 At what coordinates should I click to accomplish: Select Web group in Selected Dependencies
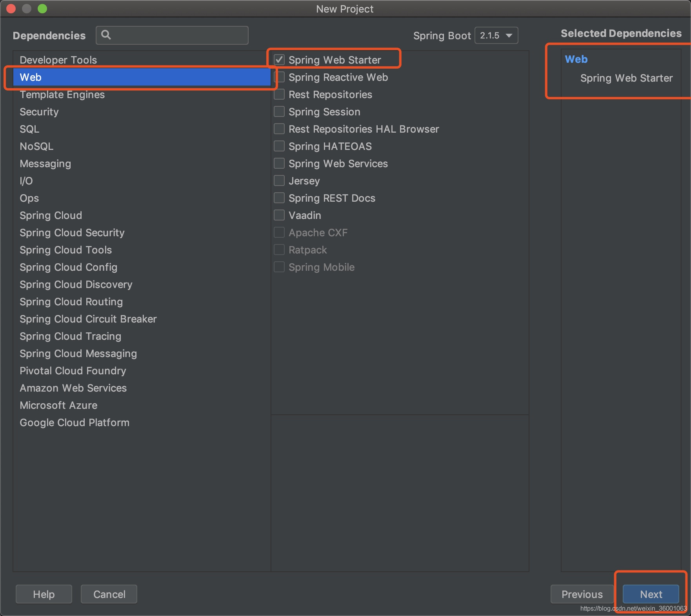pyautogui.click(x=576, y=59)
